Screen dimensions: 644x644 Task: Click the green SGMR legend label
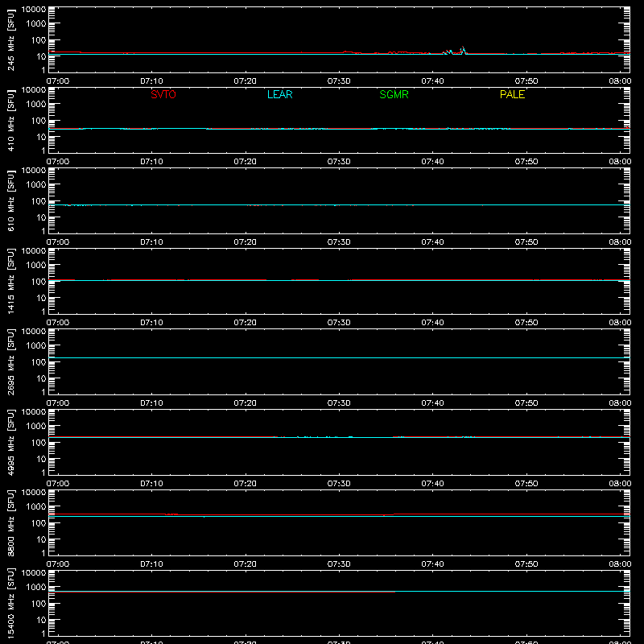click(x=394, y=94)
